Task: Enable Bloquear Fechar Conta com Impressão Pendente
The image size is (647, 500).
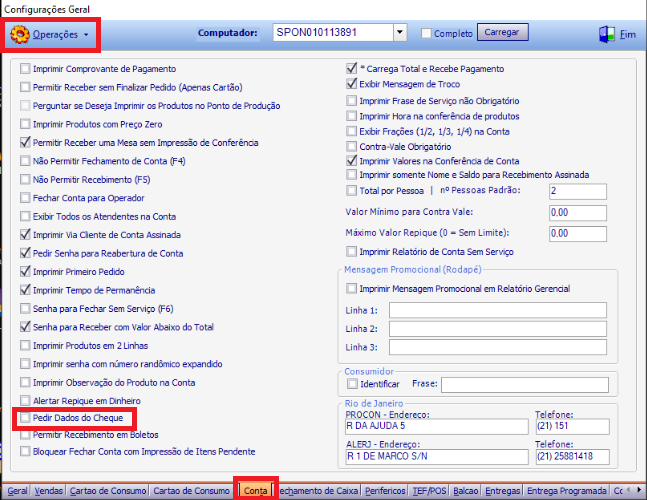Action: click(x=25, y=451)
